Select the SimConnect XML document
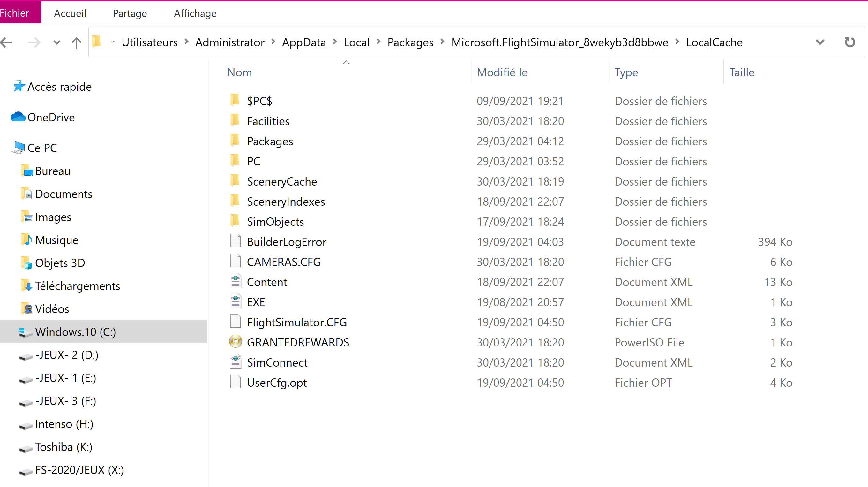 (x=277, y=362)
